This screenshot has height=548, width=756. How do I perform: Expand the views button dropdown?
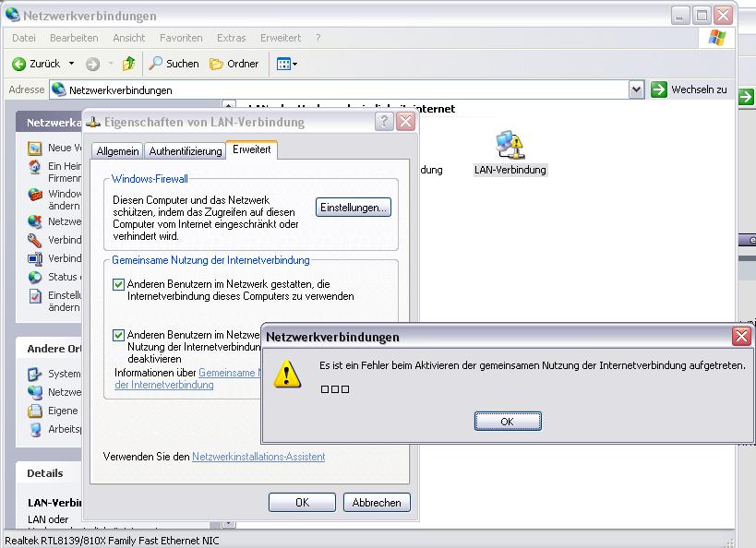click(294, 64)
